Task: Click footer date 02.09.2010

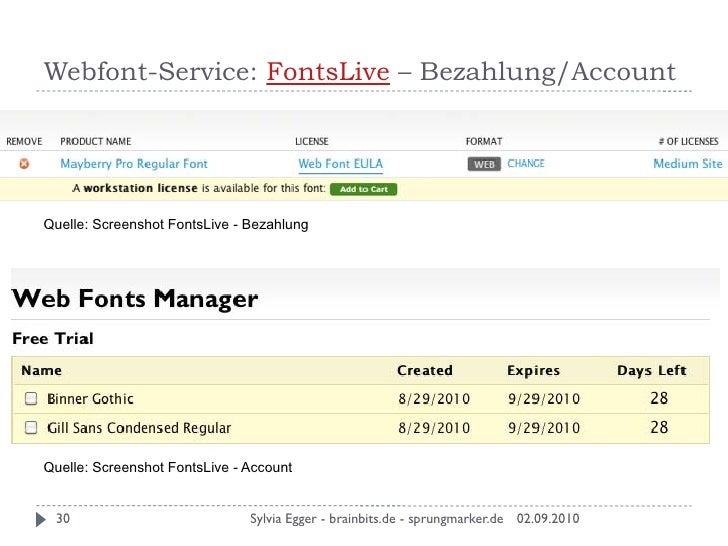Action: pos(548,518)
